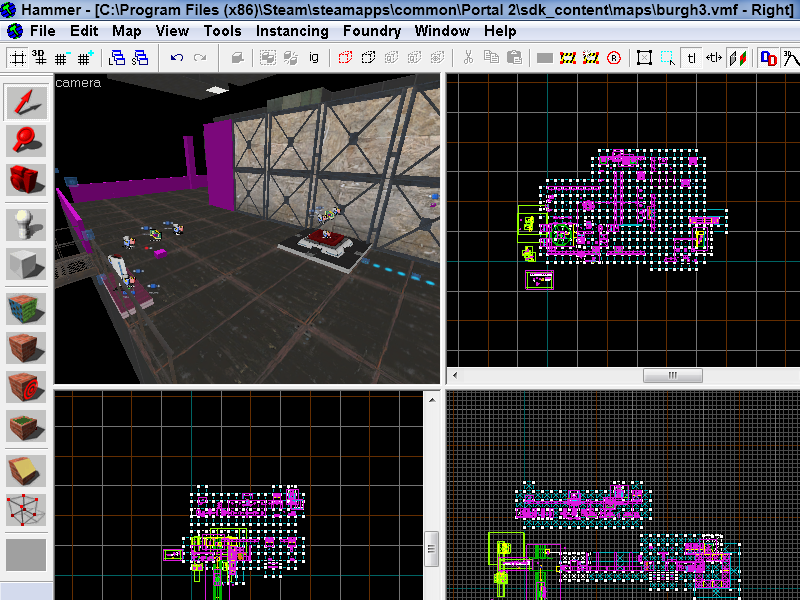Select the Apply Decals target cube

(26, 387)
